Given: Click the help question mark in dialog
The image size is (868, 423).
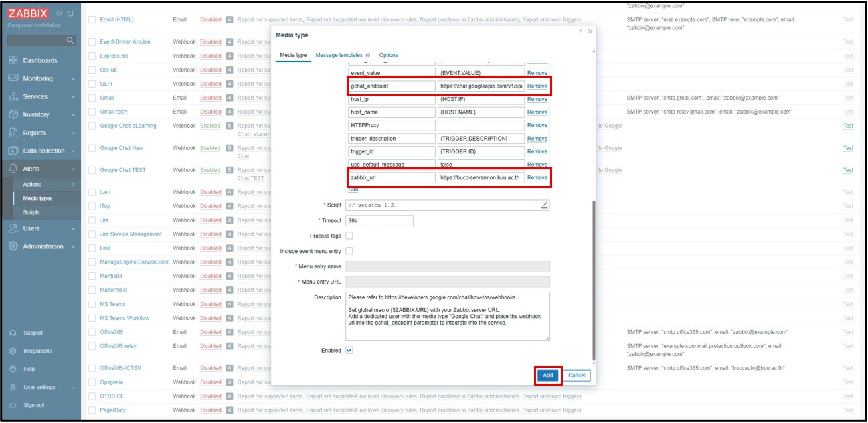Looking at the screenshot, I should (x=580, y=31).
